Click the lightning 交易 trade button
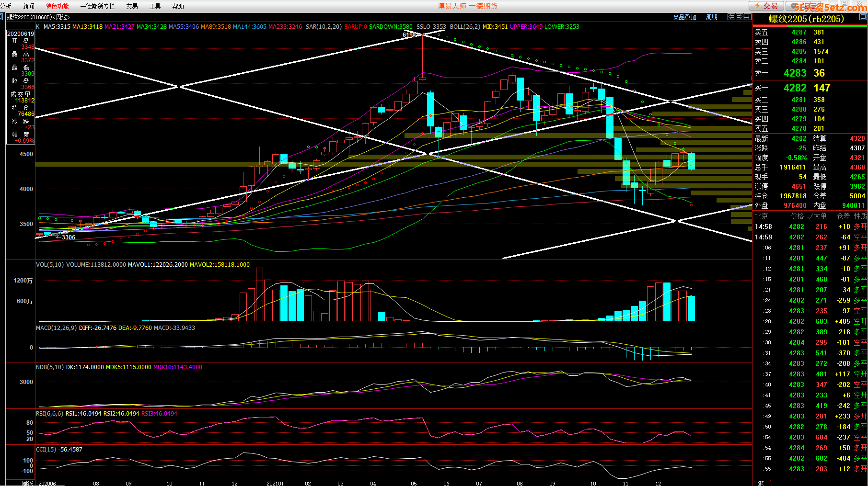868x486 pixels. click(766, 6)
